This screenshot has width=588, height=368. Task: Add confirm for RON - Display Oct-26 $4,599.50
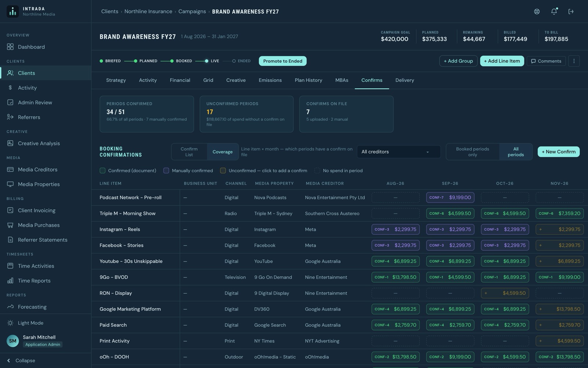point(505,293)
